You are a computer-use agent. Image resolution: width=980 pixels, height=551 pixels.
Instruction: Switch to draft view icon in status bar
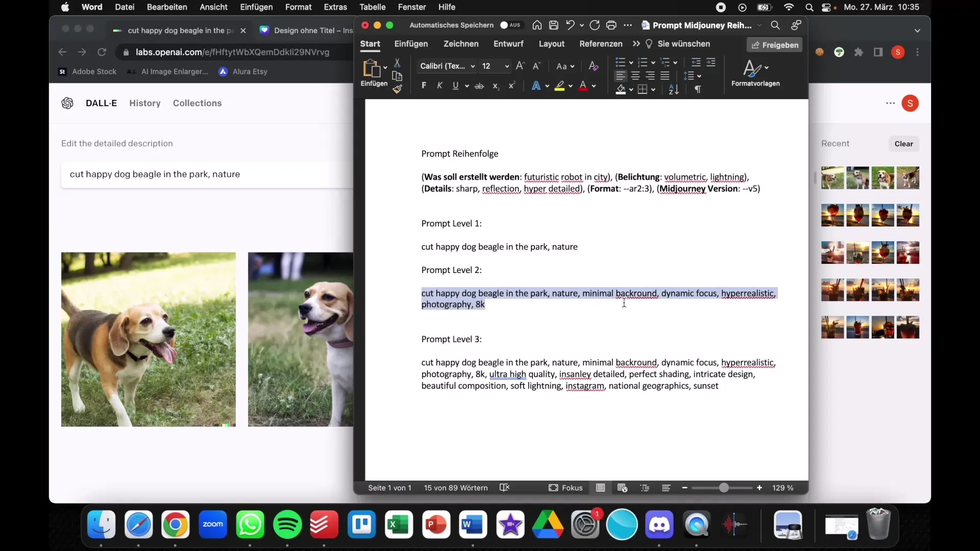tap(666, 488)
